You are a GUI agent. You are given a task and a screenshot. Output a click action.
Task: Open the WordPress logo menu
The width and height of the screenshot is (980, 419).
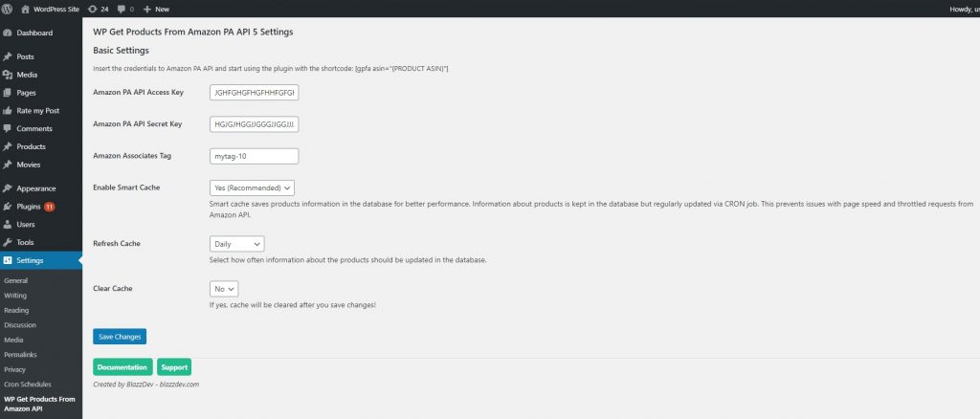click(7, 9)
